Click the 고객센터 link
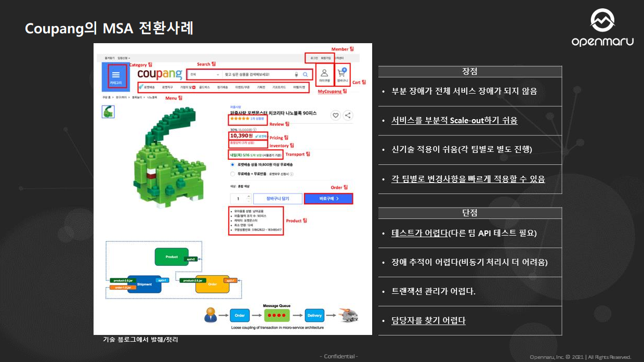The image size is (644, 362). [x=339, y=58]
